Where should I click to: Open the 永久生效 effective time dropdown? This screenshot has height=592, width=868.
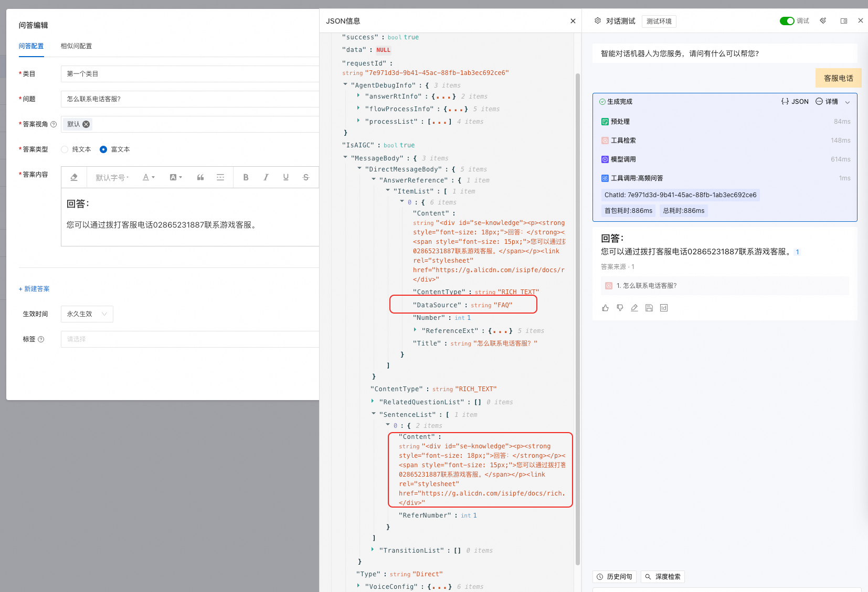[x=87, y=314]
